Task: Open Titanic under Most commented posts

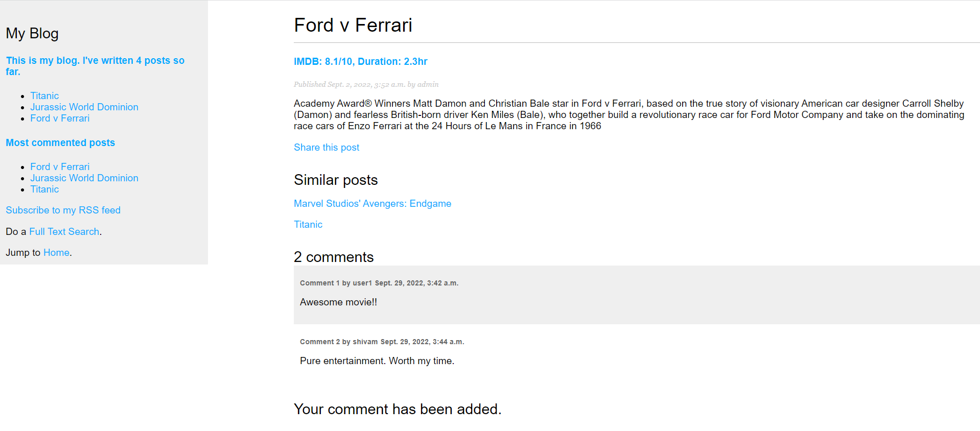Action: (44, 189)
